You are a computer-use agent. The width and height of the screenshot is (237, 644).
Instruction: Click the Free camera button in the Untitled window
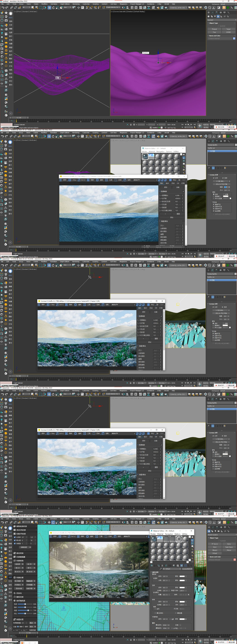(x=214, y=32)
